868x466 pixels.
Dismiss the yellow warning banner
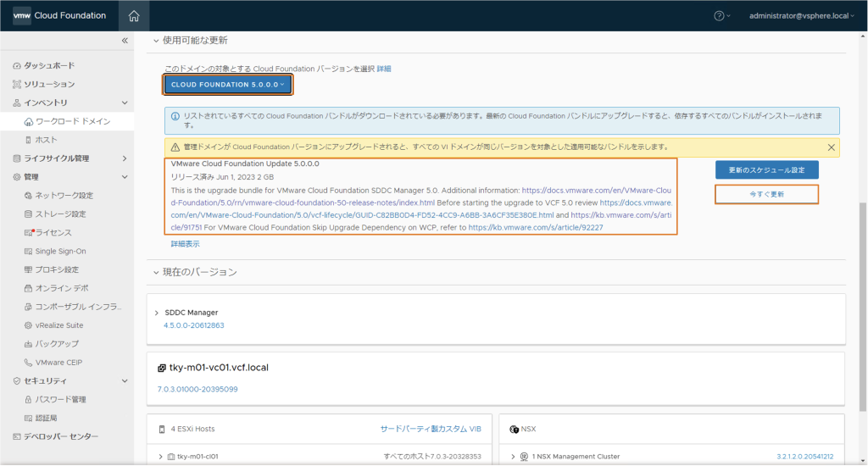point(831,147)
